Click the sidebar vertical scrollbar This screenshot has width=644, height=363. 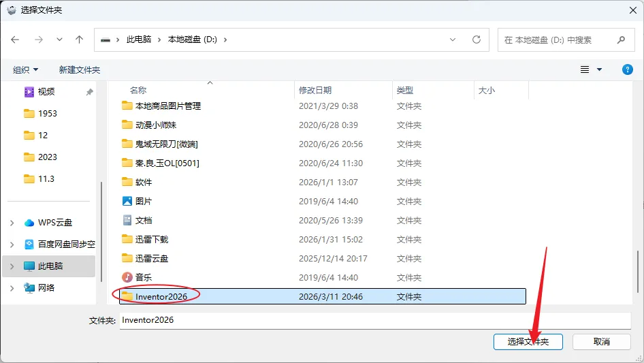tap(101, 232)
